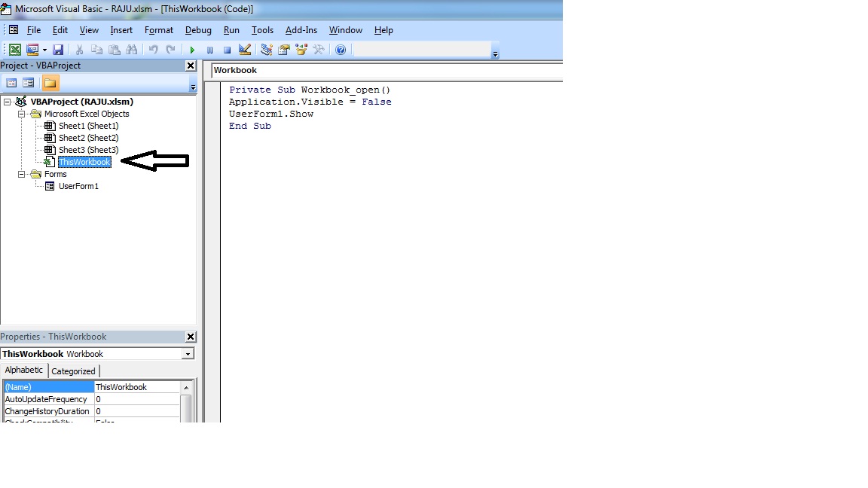Collapse the Forms folder

click(x=22, y=174)
